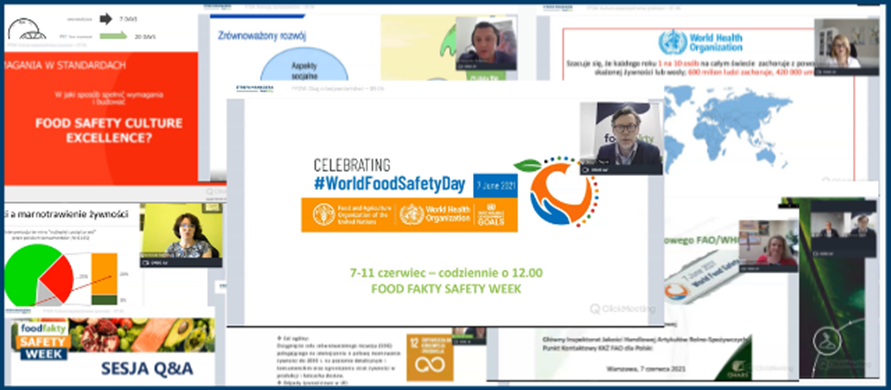Viewport: 891px width, 390px height.
Task: Select webcam of man wearing headphones
Action: point(486,43)
